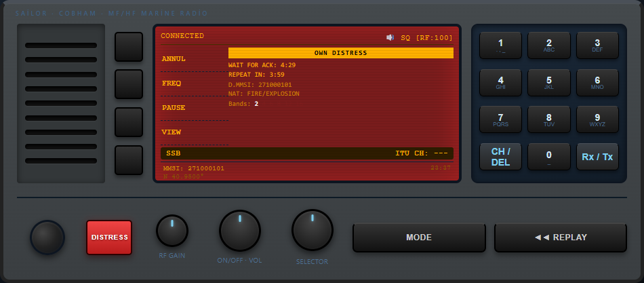Click the SELECTOR knob
This screenshot has height=283, width=644.
(312, 230)
